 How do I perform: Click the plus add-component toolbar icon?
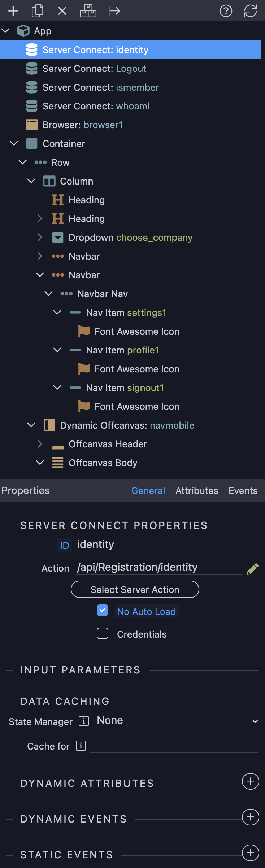13,11
